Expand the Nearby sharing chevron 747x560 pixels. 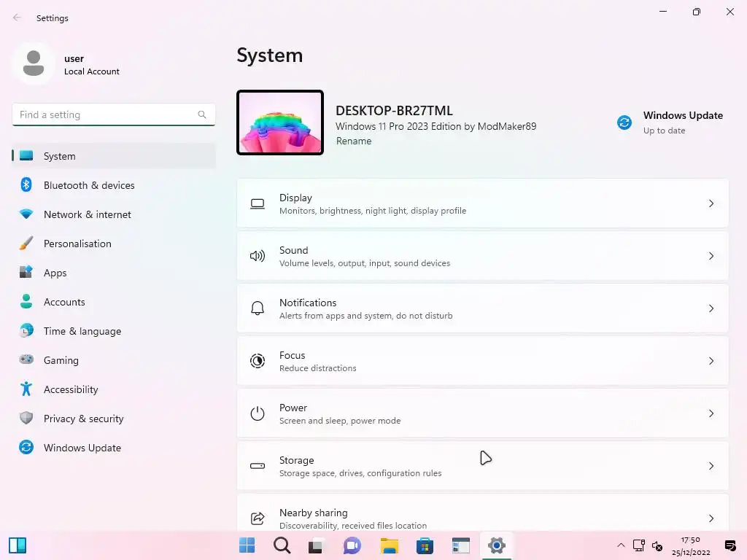711,518
